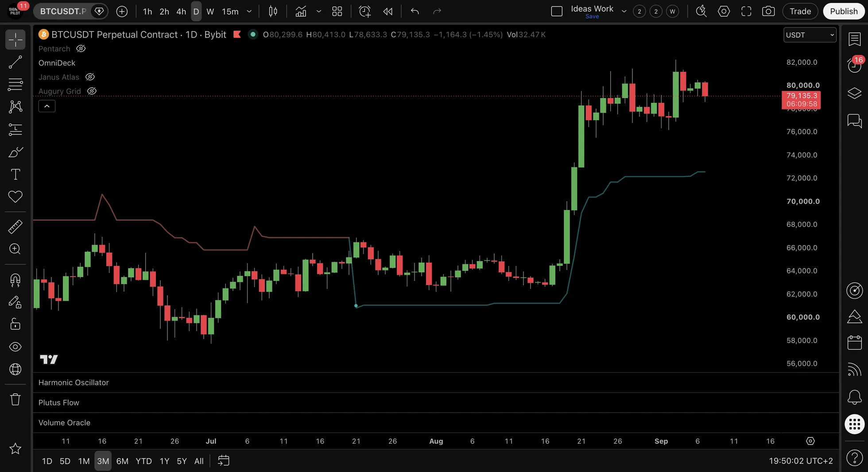
Task: Add a symbol with plus button
Action: click(x=122, y=12)
